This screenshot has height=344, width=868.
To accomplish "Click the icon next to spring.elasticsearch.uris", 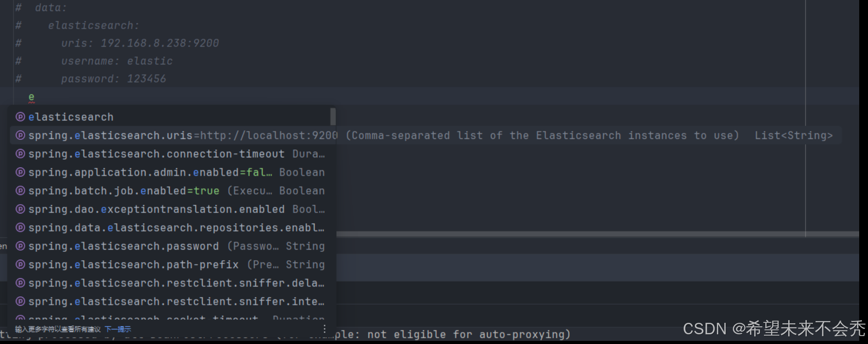I will (20, 135).
